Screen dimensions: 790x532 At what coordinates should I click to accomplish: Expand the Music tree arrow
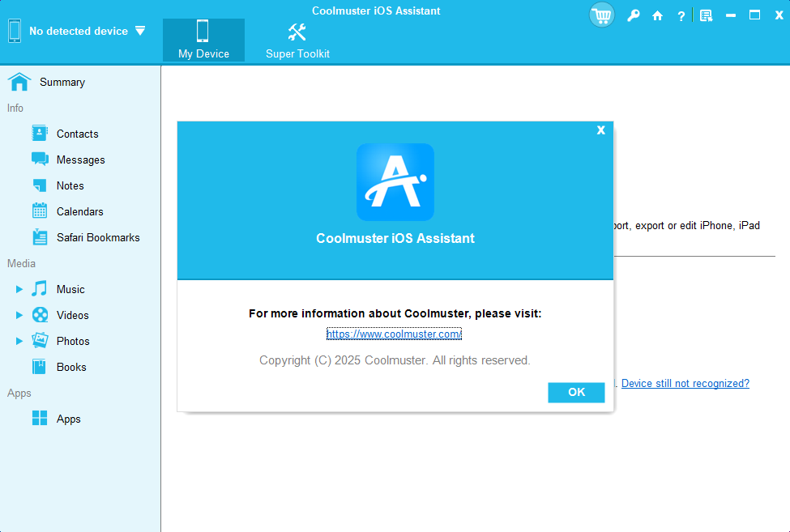tap(19, 289)
